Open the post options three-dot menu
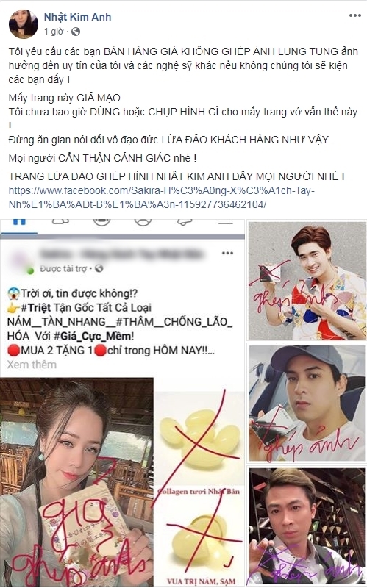Viewport: 367px width, 588px height. tap(354, 15)
